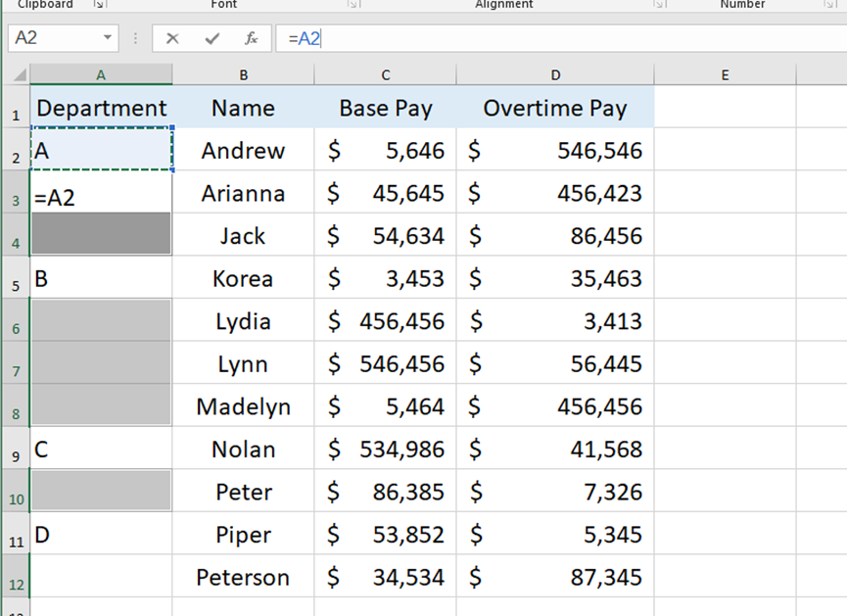Image resolution: width=847 pixels, height=616 pixels.
Task: Click cell A3 showing =A2
Action: click(x=102, y=192)
